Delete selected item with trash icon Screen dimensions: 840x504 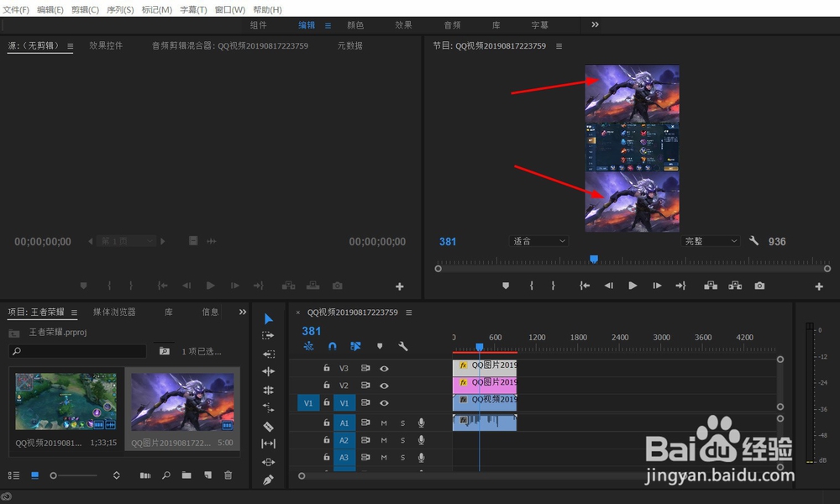pos(228,475)
